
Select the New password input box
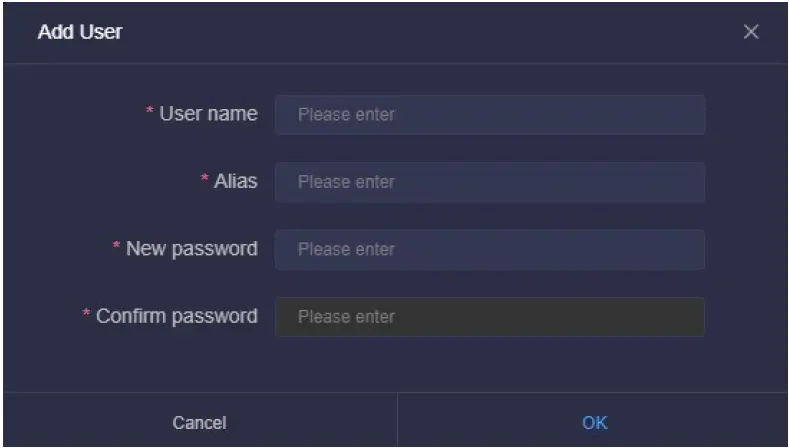point(490,249)
